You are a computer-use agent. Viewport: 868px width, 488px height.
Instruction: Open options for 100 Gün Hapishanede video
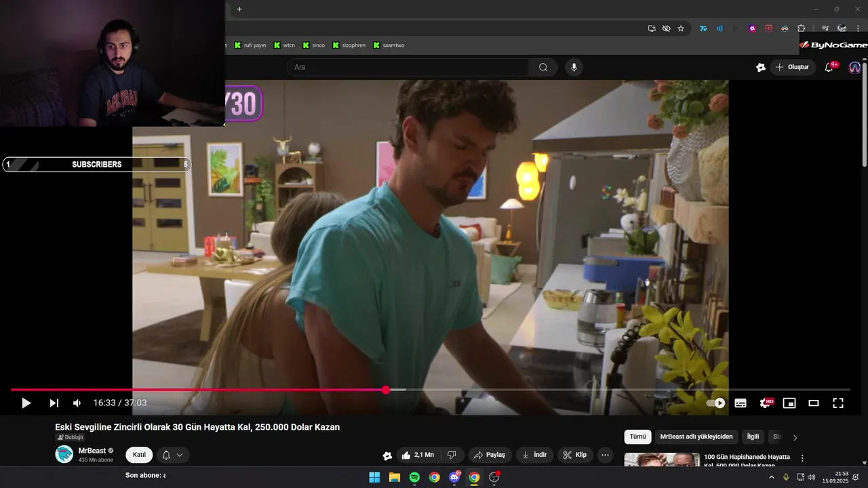click(802, 458)
